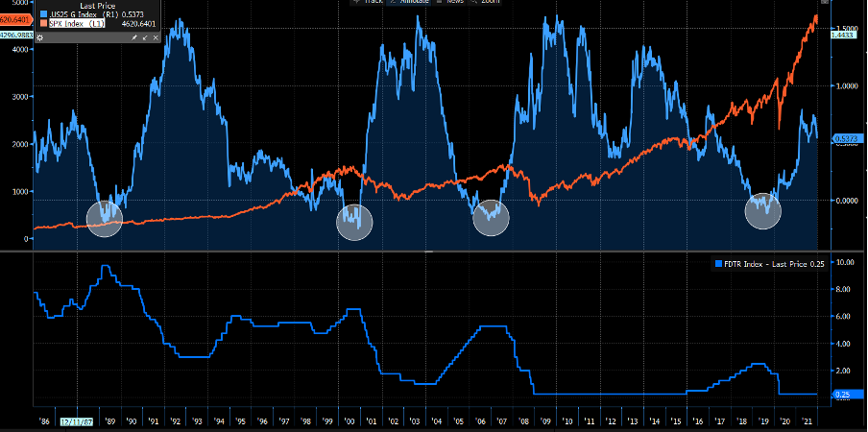
Task: Activate the Annotate toolbar button
Action: click(x=410, y=2)
